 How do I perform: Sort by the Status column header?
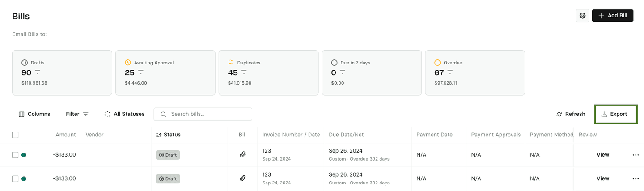[168, 135]
